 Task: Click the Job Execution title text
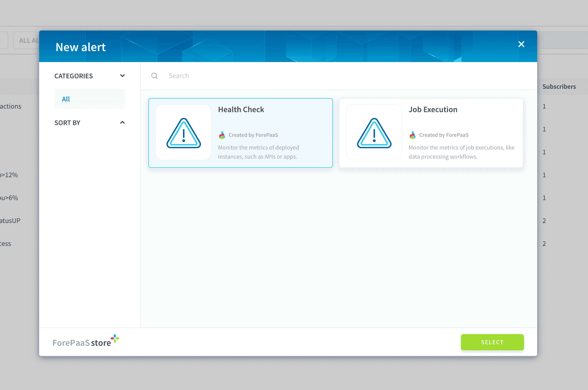(433, 110)
